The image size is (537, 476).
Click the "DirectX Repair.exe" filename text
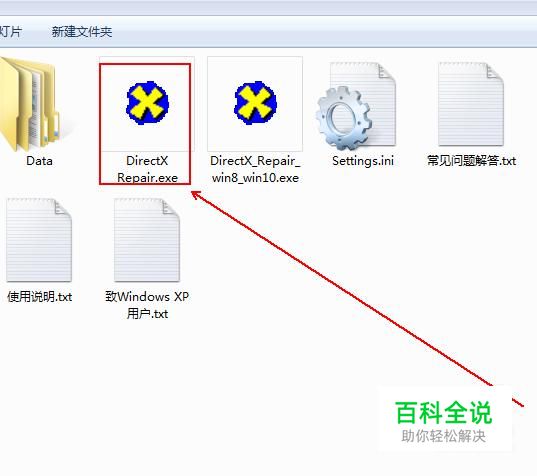(147, 169)
